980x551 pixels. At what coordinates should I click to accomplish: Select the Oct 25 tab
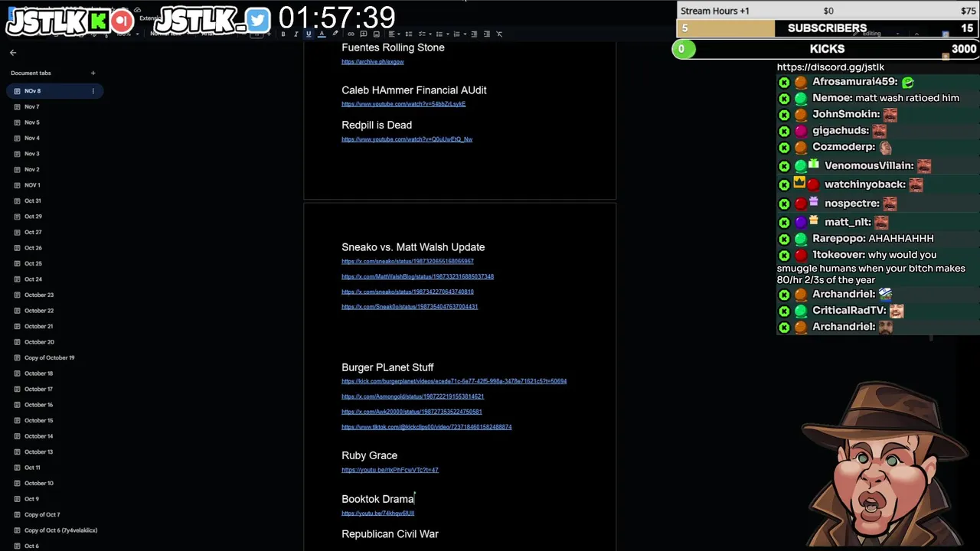33,263
